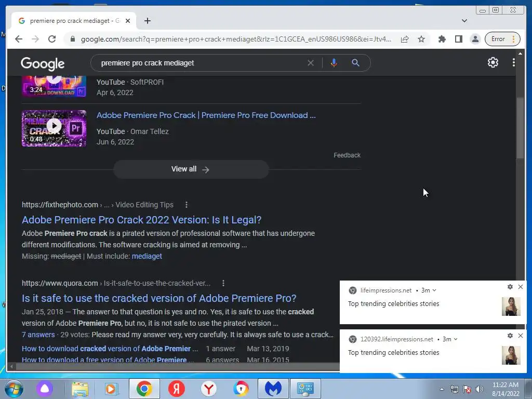Screen dimensions: 532x399
Task: Play the SoftPROFI video thumbnail
Action: tap(54, 87)
